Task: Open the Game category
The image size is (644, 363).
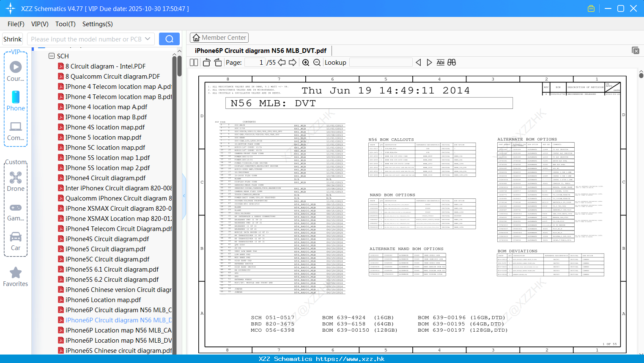Action: tap(16, 212)
